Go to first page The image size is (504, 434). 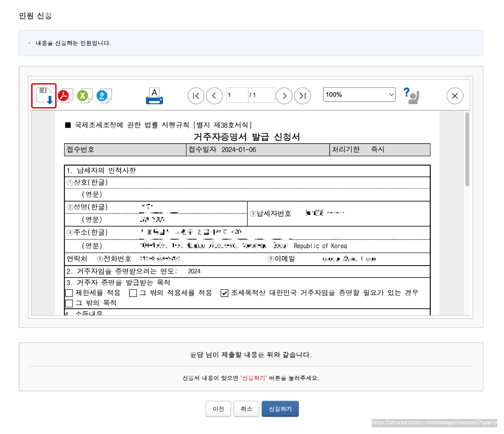pos(196,96)
